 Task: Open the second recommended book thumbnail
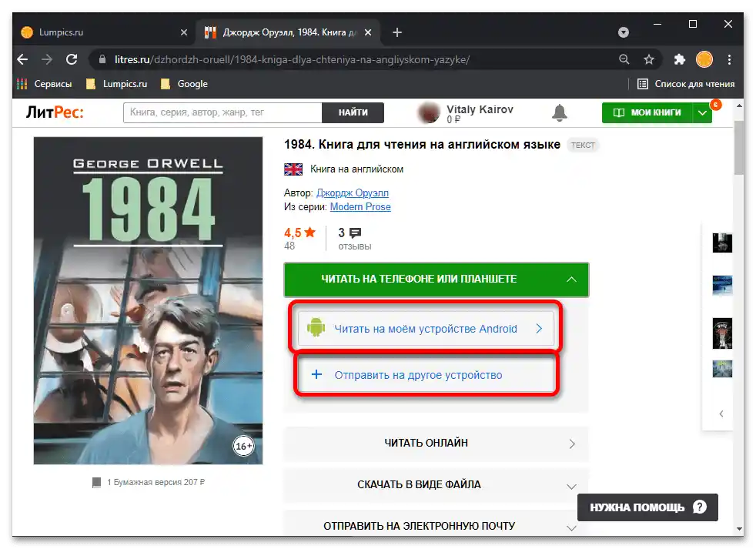[722, 285]
